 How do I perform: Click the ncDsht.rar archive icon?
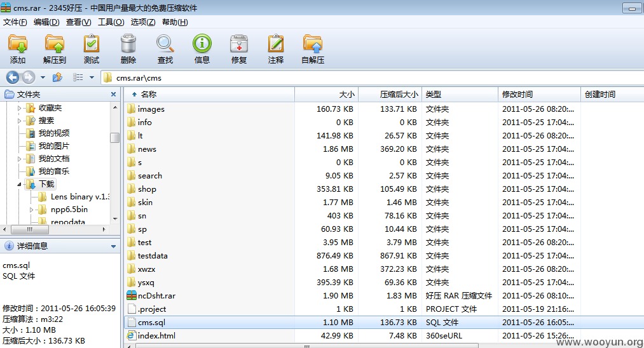[x=132, y=295]
